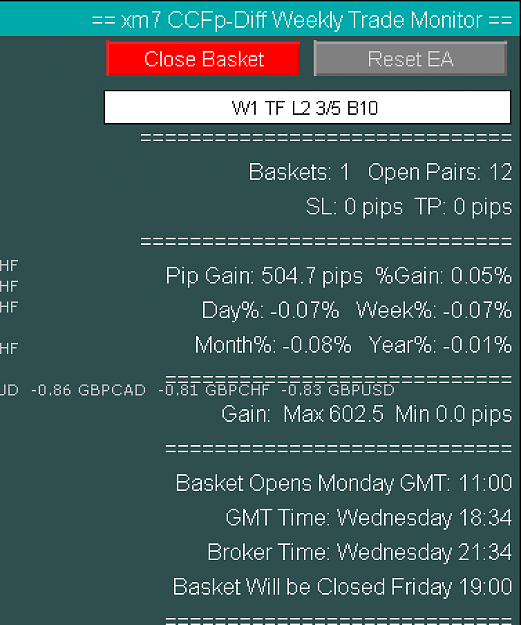Screen dimensions: 521x625
Task: Select the Day%: -0.07% value
Action: click(x=271, y=310)
